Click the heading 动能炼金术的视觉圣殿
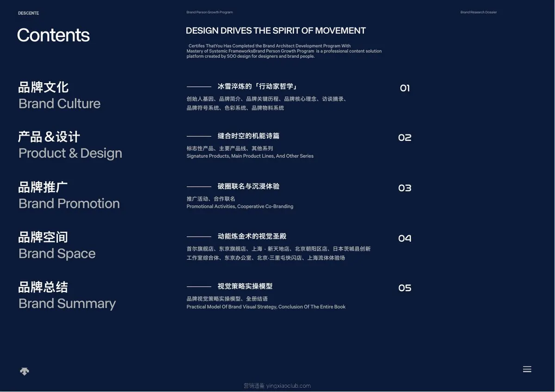Screen dimensions: 555x392 (x=252, y=236)
